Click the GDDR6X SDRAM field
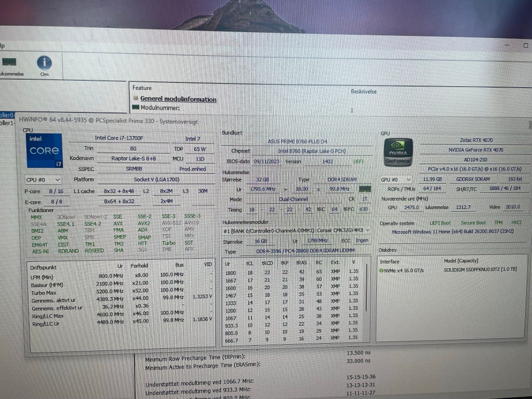 pos(473,179)
